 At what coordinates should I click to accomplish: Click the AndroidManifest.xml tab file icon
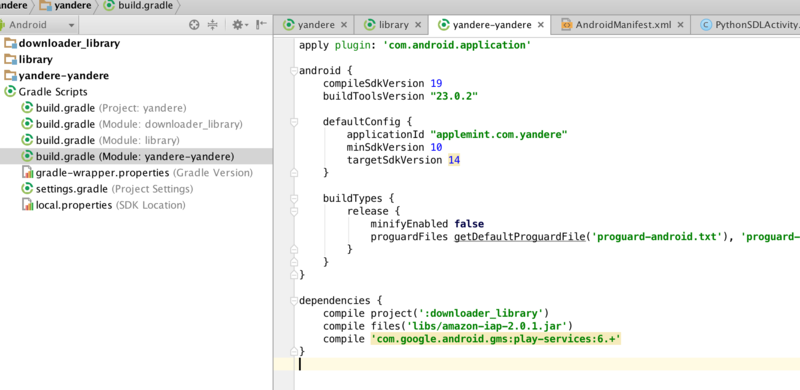(x=566, y=25)
